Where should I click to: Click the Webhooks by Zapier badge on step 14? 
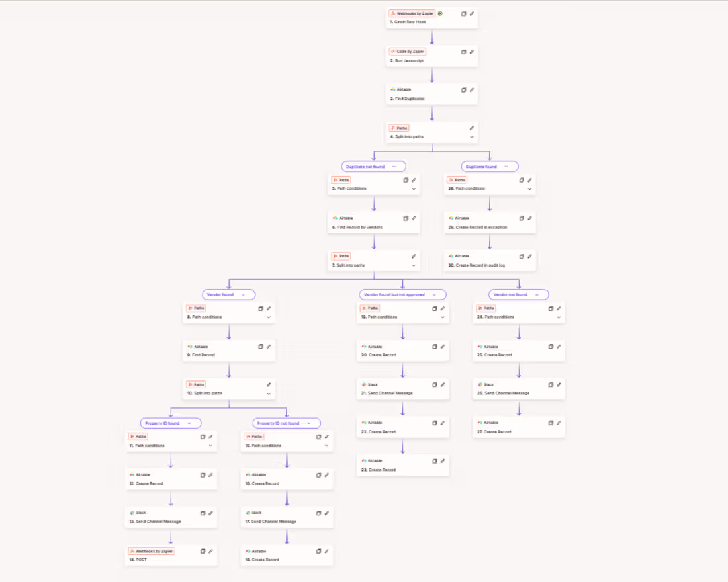pos(152,552)
